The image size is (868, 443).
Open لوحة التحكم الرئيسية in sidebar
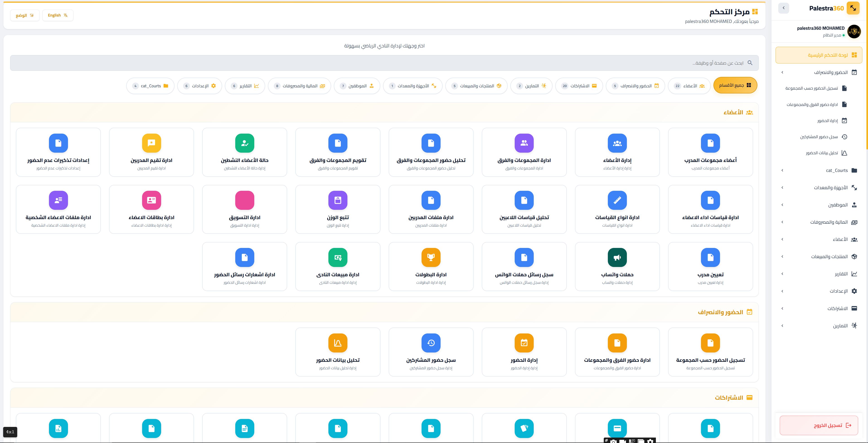(818, 55)
